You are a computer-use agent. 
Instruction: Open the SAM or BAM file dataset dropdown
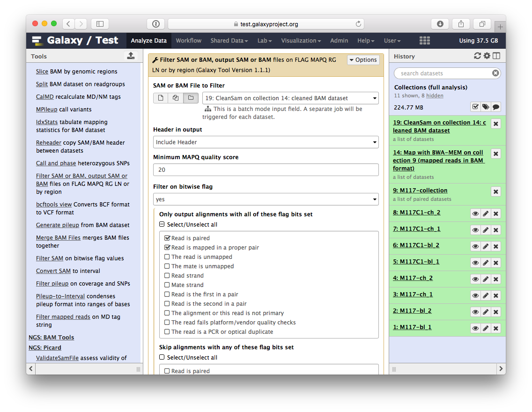290,98
